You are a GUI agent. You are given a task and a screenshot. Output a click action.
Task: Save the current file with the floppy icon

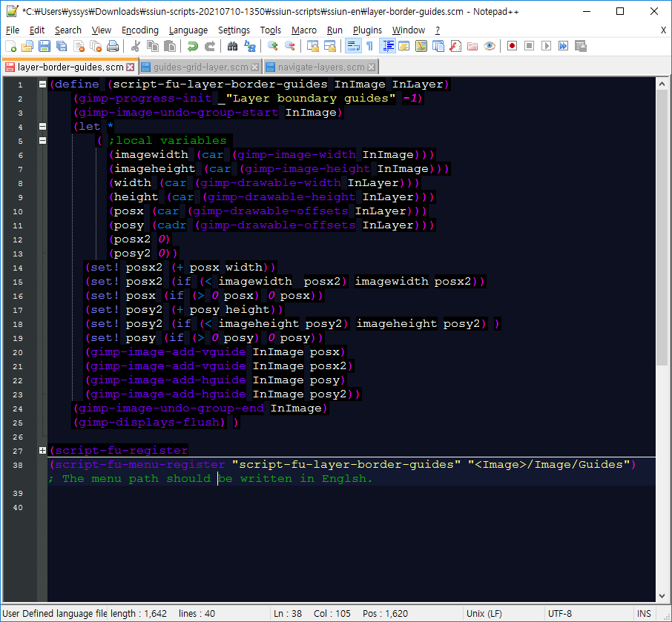(x=45, y=46)
